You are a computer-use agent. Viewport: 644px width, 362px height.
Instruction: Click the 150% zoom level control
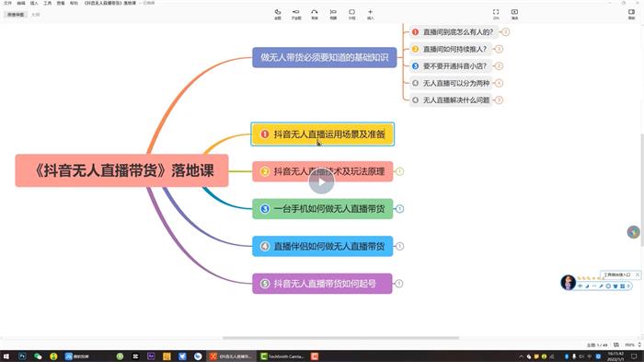(629, 344)
